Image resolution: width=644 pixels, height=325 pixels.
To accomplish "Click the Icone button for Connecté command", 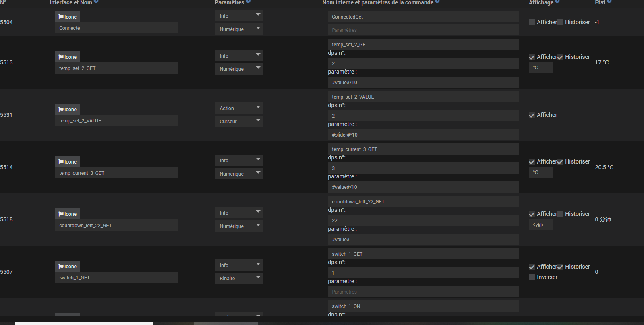I will (x=67, y=17).
